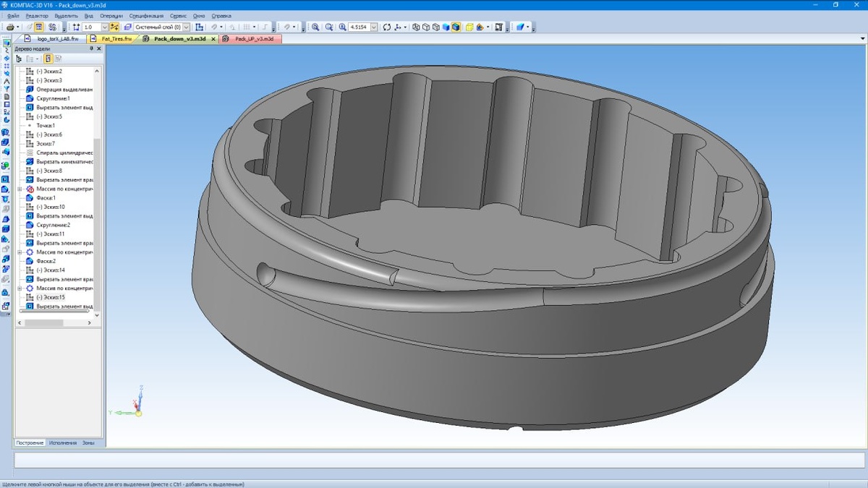Switch to Зоны panel tab
868x488 pixels.
(x=88, y=442)
